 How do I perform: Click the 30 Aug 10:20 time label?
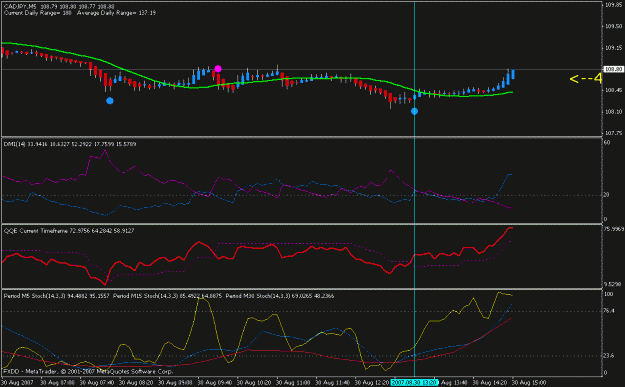(x=254, y=383)
